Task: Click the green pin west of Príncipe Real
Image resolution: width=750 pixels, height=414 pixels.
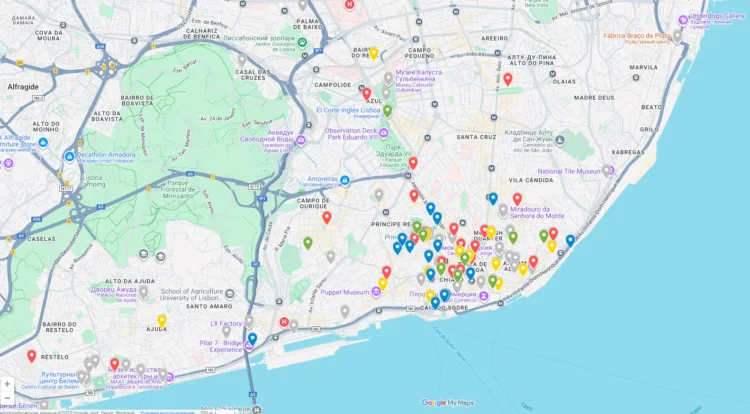Action: [308, 243]
